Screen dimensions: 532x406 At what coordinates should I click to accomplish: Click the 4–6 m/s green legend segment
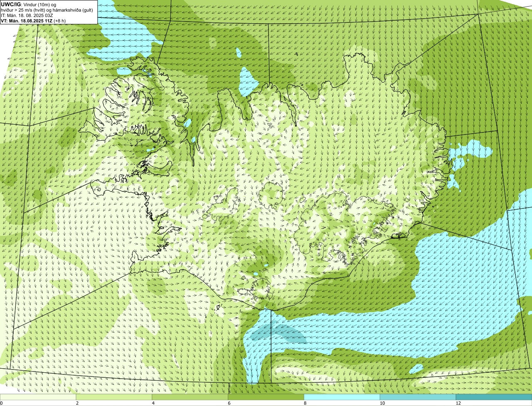pos(190,397)
